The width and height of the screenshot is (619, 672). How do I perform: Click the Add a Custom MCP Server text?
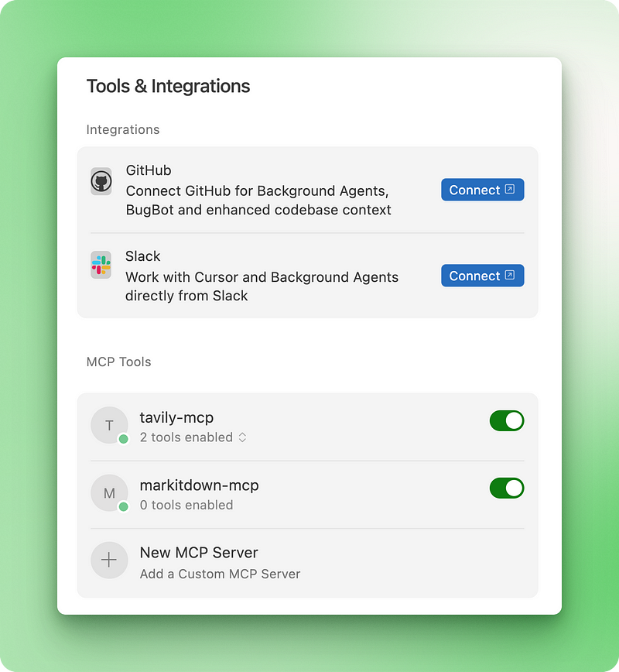220,574
